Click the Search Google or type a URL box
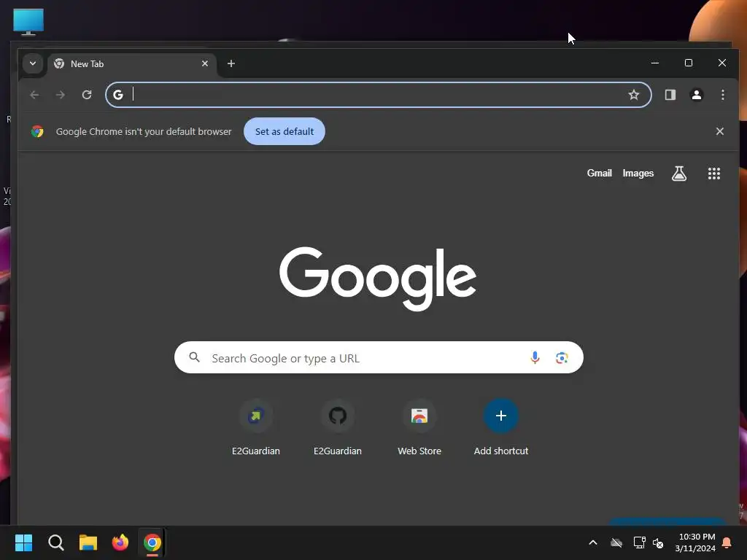Screen dimensions: 747x560 (x=379, y=357)
